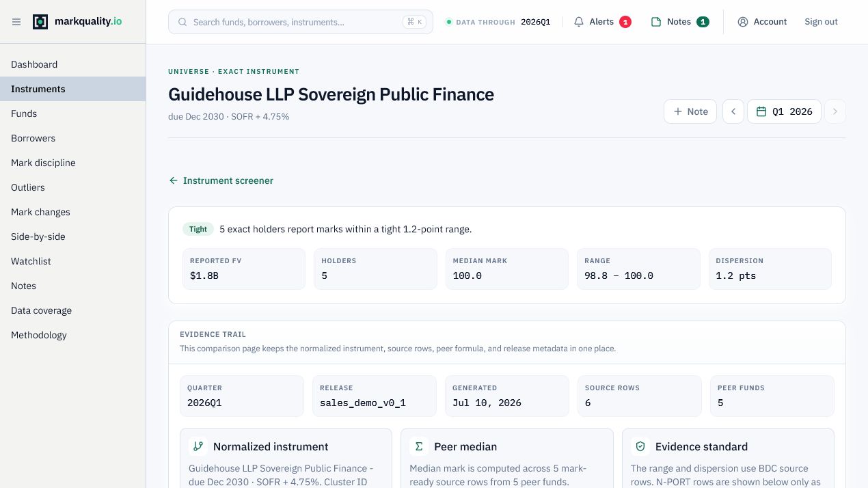The width and height of the screenshot is (868, 488).
Task: Click the red alerts count badge
Action: point(625,22)
